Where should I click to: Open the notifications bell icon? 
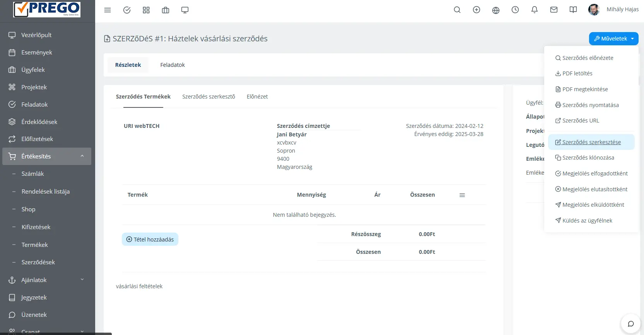tap(535, 10)
